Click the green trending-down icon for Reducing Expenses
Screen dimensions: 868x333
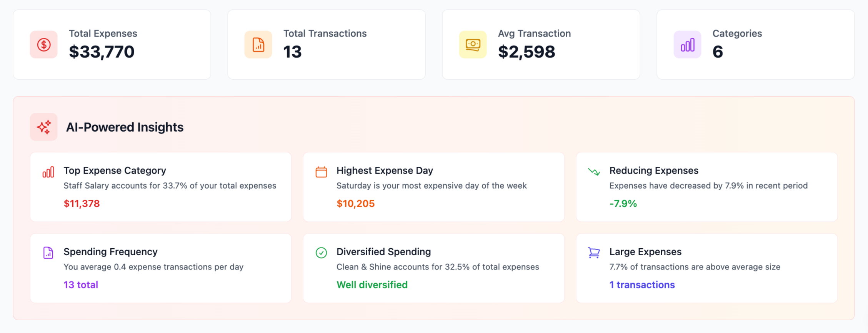click(594, 172)
